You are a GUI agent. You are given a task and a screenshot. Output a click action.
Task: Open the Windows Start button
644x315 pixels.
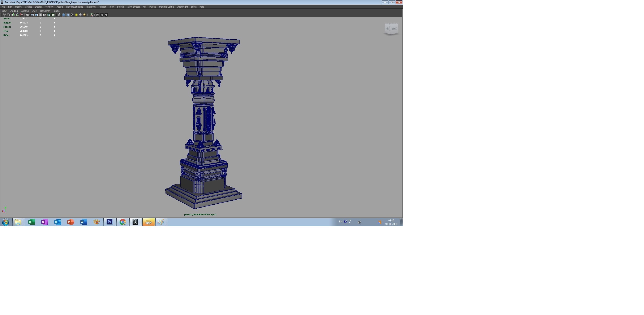(5, 222)
